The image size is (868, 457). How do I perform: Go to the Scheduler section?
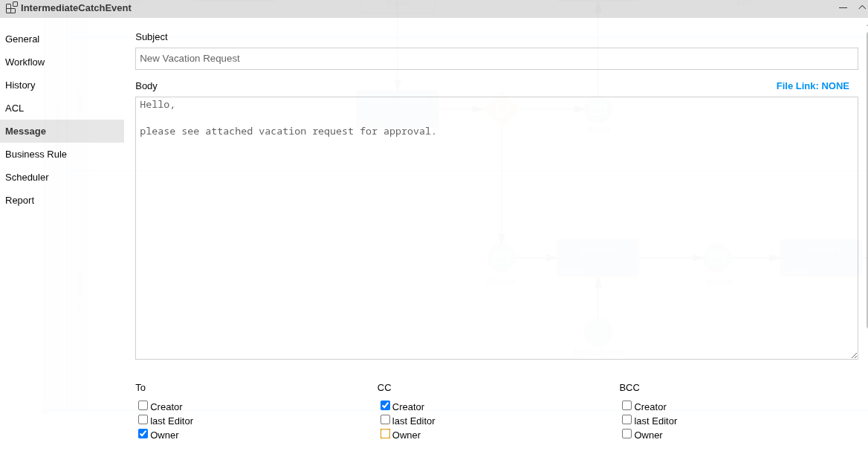[27, 178]
